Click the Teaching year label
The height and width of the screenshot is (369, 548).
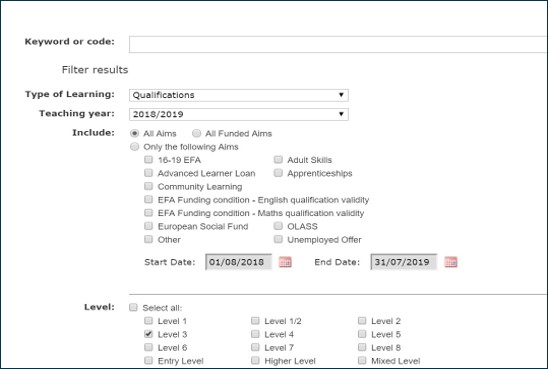tap(77, 113)
